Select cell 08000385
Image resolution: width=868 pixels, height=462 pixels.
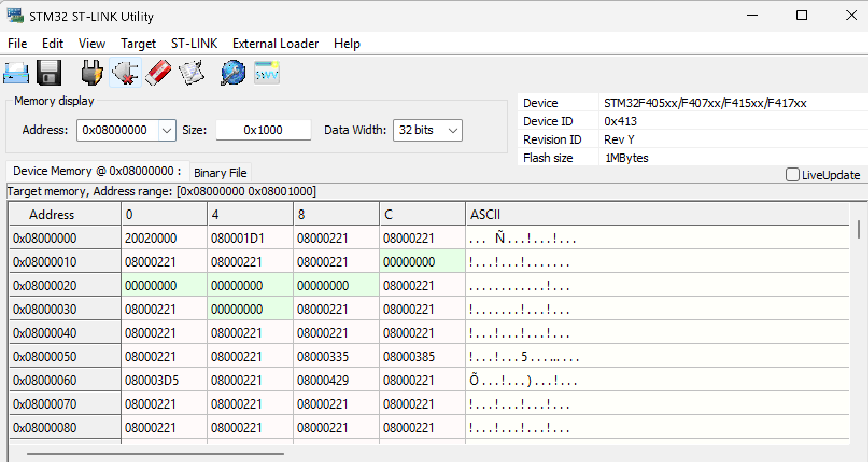(x=422, y=356)
